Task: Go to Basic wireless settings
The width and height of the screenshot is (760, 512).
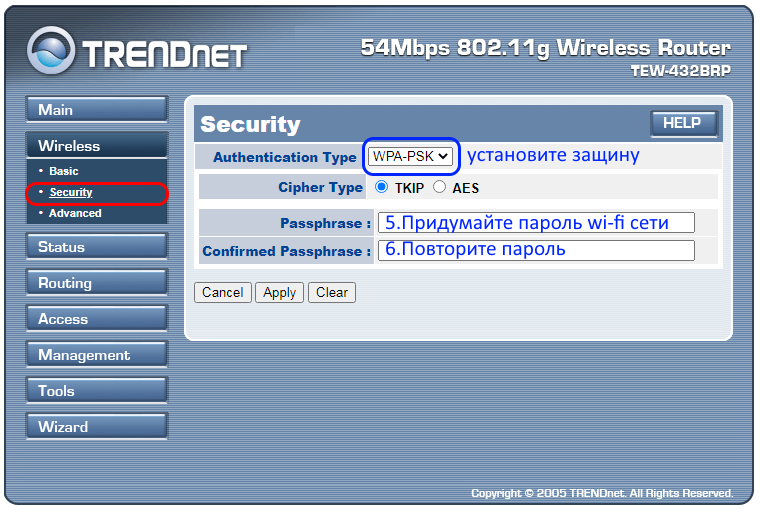Action: pyautogui.click(x=63, y=171)
